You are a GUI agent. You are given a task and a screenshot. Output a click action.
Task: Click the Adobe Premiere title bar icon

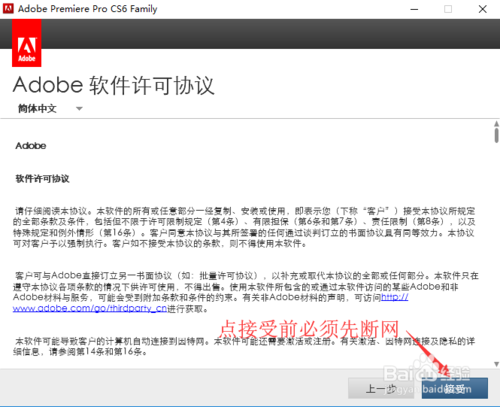pos(8,9)
